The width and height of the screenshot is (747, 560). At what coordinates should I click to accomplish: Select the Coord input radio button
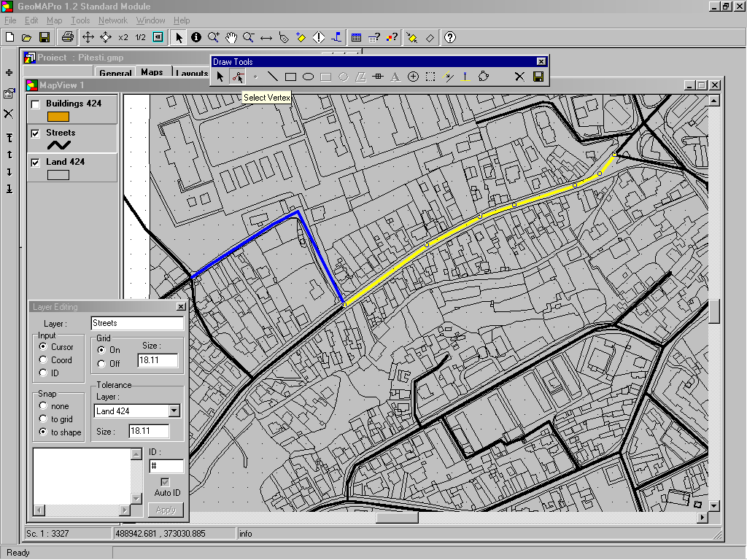coord(44,360)
